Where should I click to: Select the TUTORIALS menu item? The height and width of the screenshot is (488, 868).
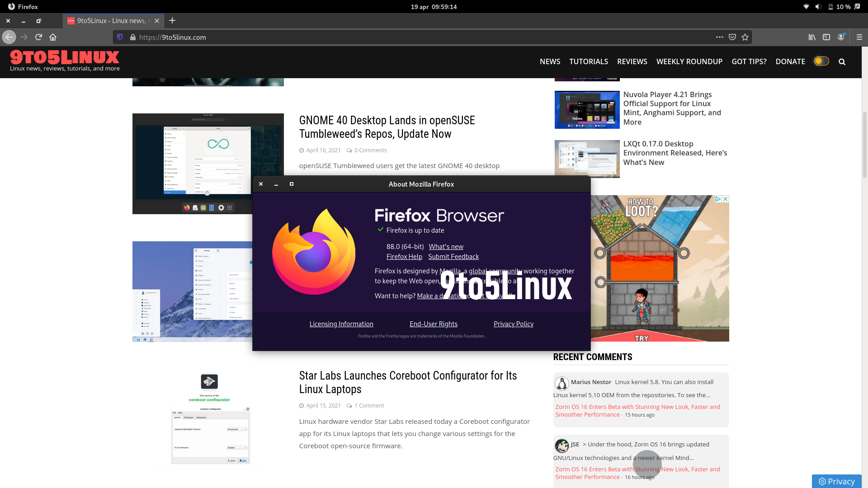(x=589, y=61)
